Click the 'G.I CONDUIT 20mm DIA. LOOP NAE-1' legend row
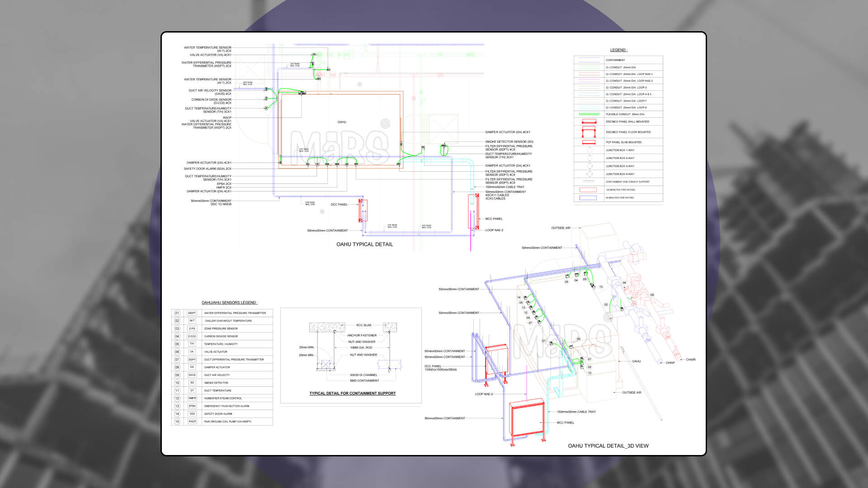The width and height of the screenshot is (868, 488). pos(618,74)
